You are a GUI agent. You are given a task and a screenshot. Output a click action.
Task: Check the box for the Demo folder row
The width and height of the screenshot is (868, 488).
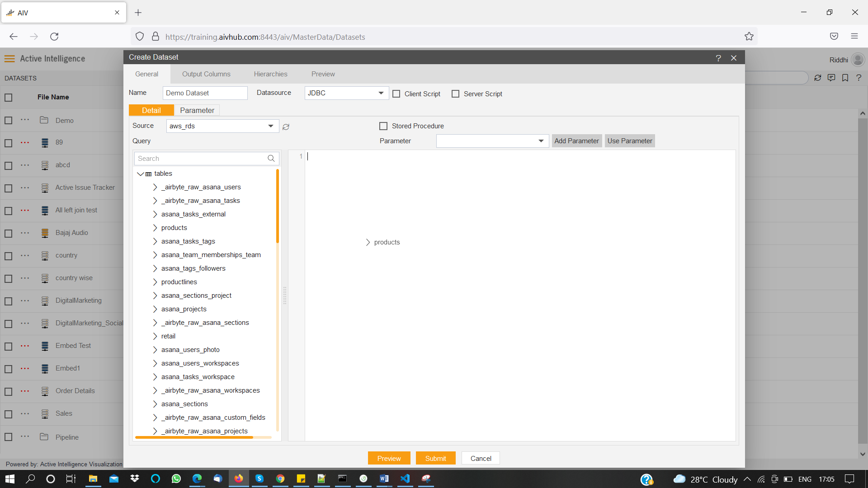[x=8, y=121]
